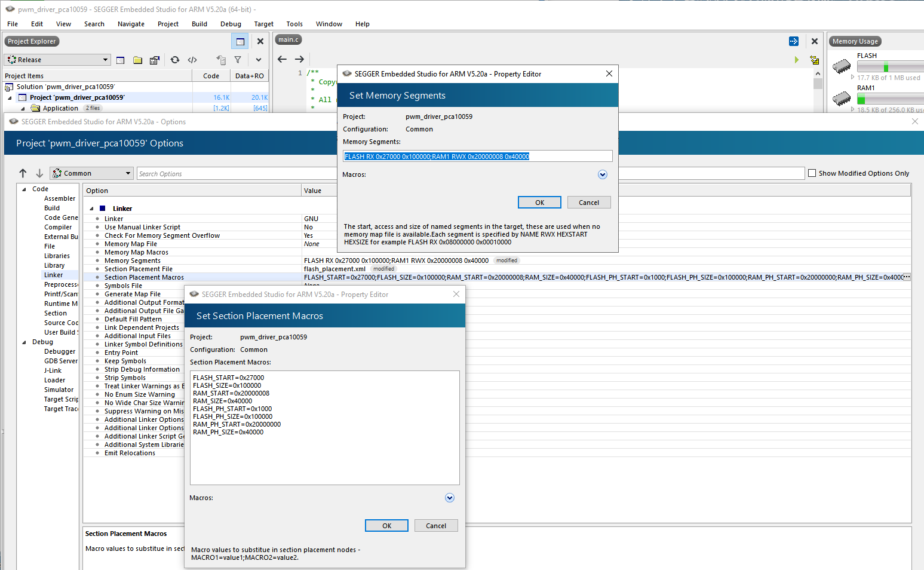Enable Show Modified Options Only checkbox

pos(812,173)
